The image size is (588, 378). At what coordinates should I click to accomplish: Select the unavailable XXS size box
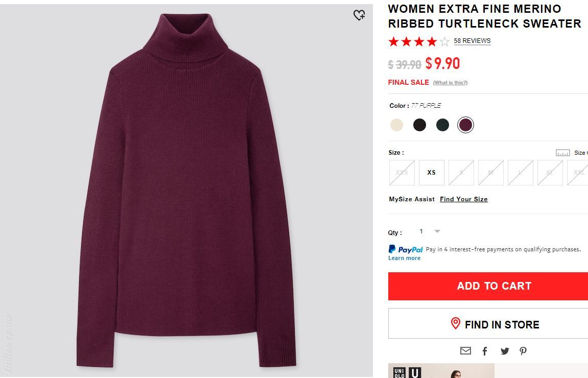(402, 173)
